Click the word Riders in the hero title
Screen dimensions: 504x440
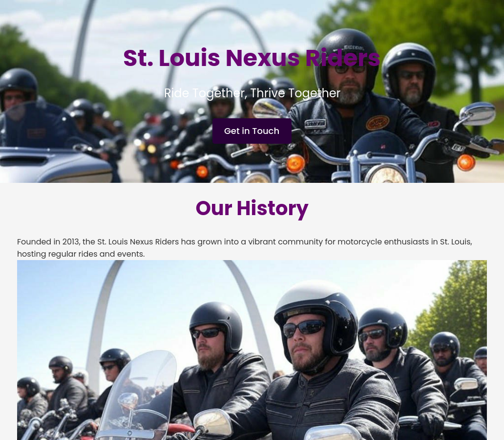click(343, 58)
